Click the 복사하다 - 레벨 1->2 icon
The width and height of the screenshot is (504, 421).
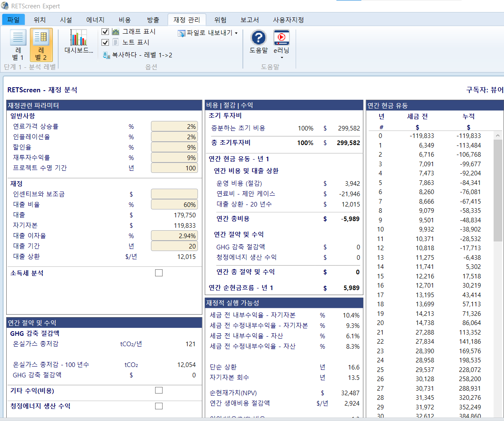click(106, 55)
